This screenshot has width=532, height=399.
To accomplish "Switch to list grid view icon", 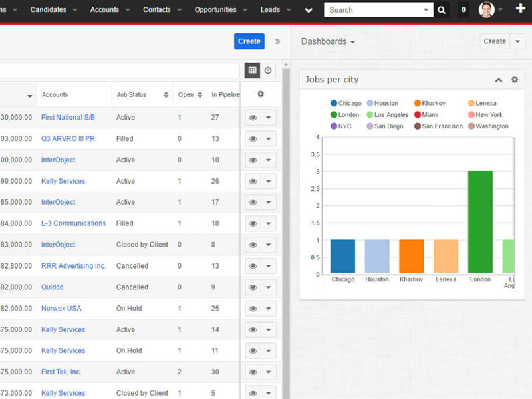I will (x=253, y=70).
